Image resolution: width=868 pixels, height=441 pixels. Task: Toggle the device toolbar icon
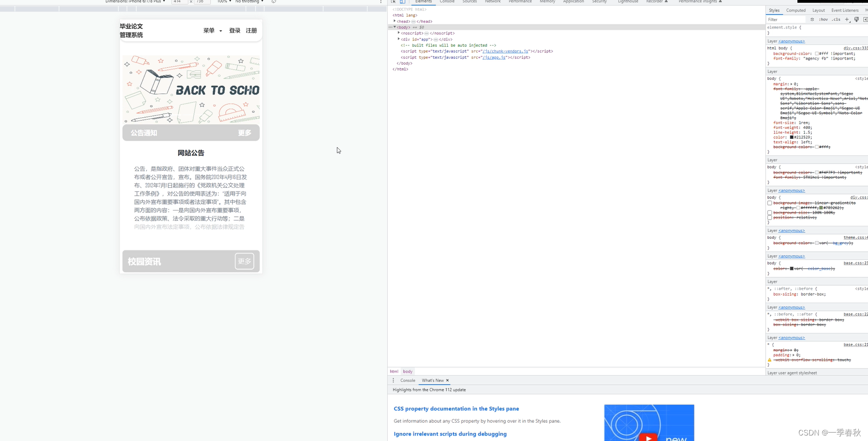402,2
